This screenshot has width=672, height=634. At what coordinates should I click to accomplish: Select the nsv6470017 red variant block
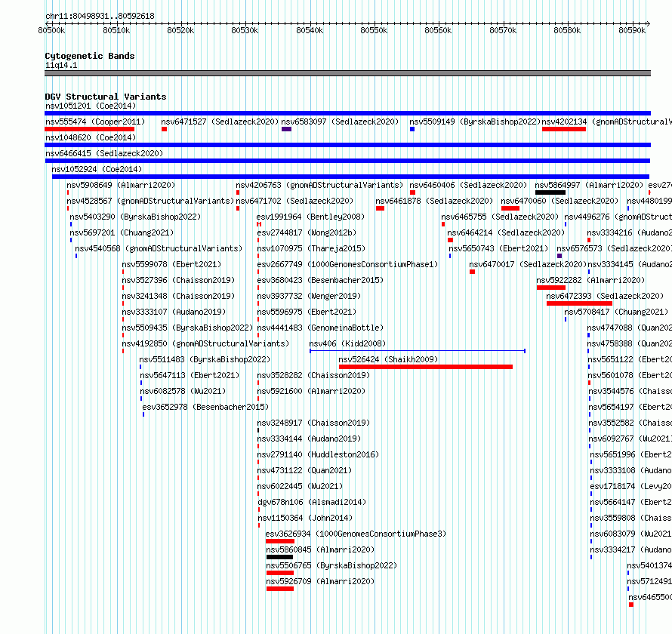(472, 272)
